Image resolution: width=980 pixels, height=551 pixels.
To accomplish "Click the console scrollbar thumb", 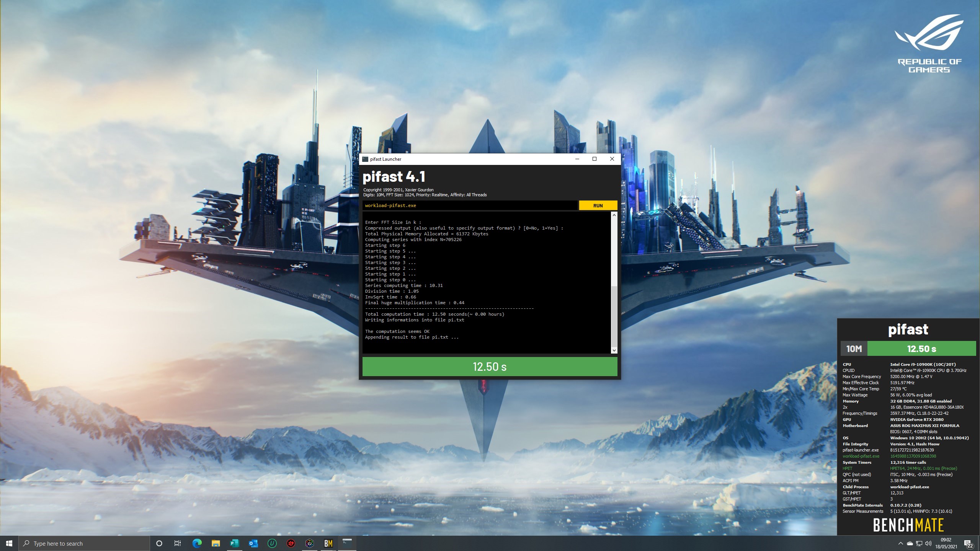I will click(614, 316).
